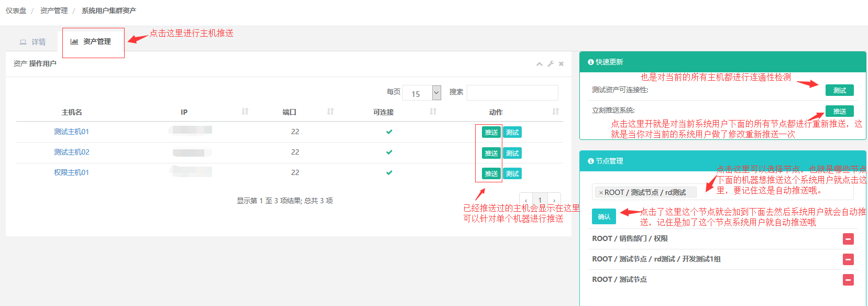Go to 仪表盘 in the breadcrumb
Image resolution: width=868 pixels, height=306 pixels.
tap(16, 10)
